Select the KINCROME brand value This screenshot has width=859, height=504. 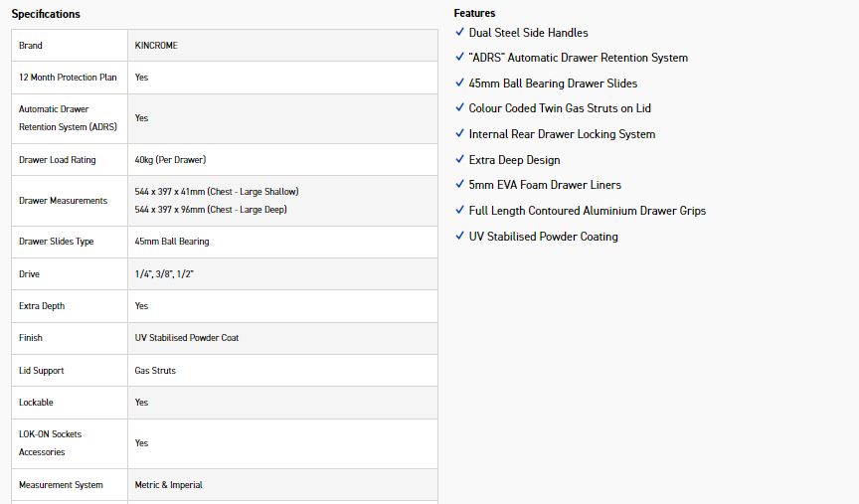point(156,46)
